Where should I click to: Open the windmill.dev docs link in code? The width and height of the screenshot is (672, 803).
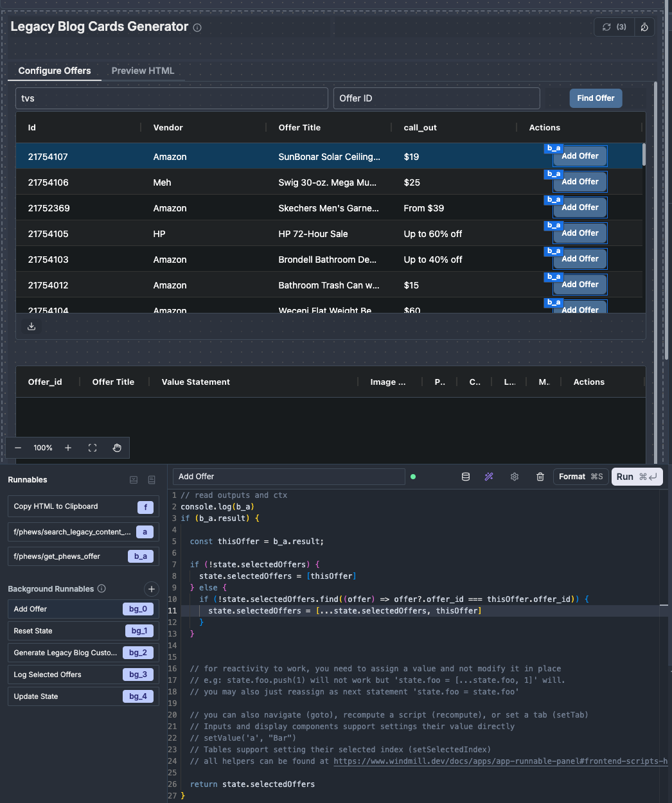[500, 761]
